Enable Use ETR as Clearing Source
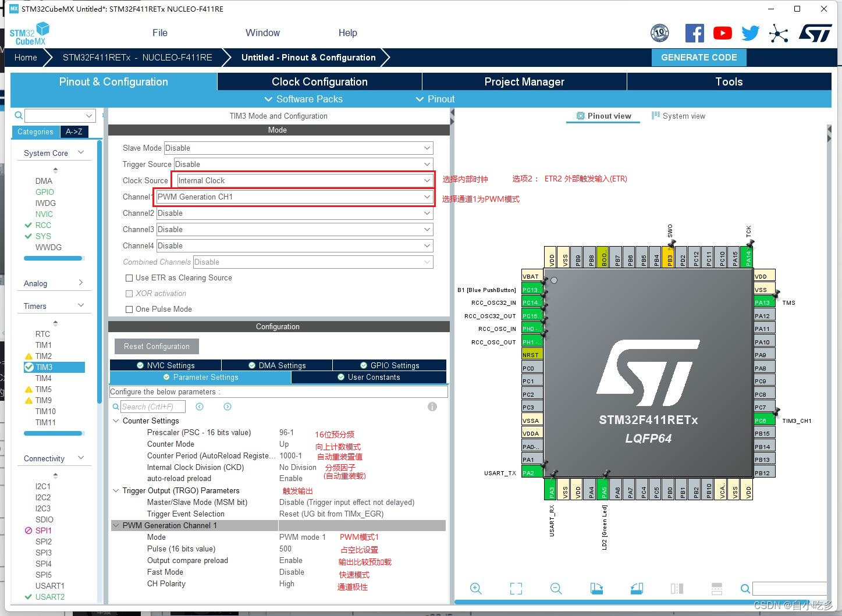This screenshot has width=842, height=616. [129, 278]
